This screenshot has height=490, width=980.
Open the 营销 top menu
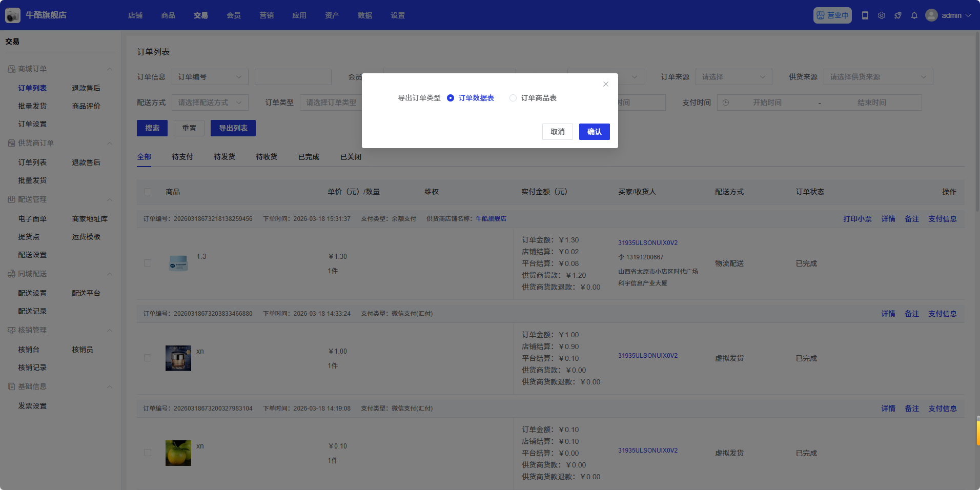[267, 15]
